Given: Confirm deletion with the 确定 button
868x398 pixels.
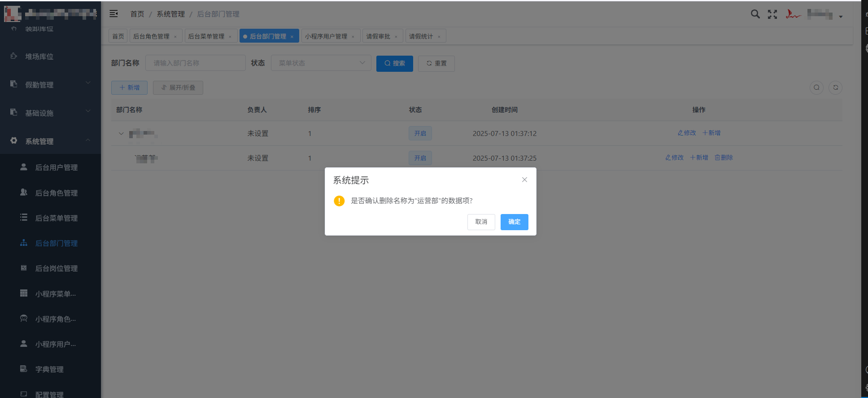Looking at the screenshot, I should click(x=514, y=222).
